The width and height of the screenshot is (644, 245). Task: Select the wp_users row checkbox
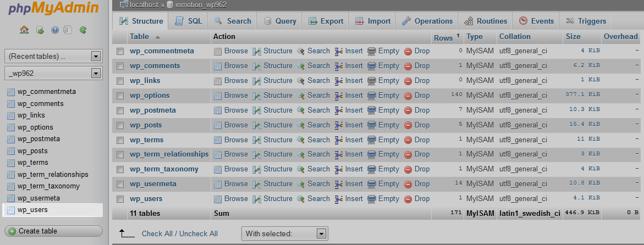(120, 199)
